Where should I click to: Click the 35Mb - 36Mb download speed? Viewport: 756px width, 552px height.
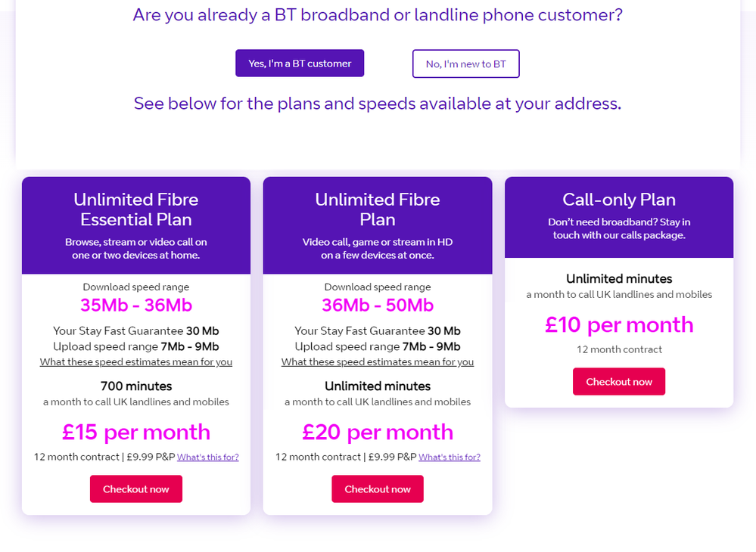coord(136,305)
